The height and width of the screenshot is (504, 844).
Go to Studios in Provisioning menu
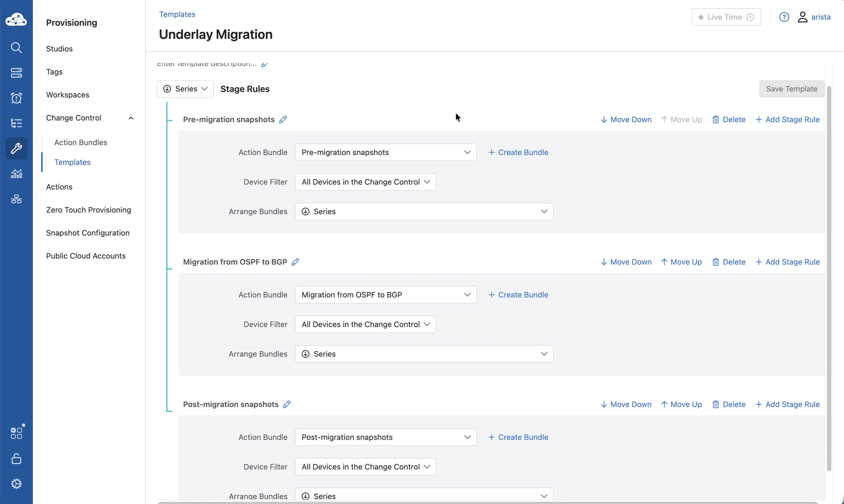click(x=59, y=49)
